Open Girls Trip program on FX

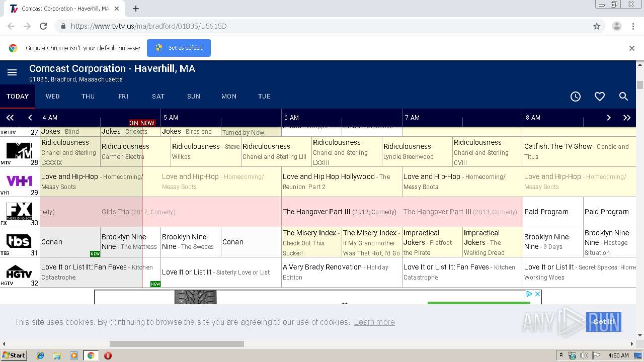161,212
